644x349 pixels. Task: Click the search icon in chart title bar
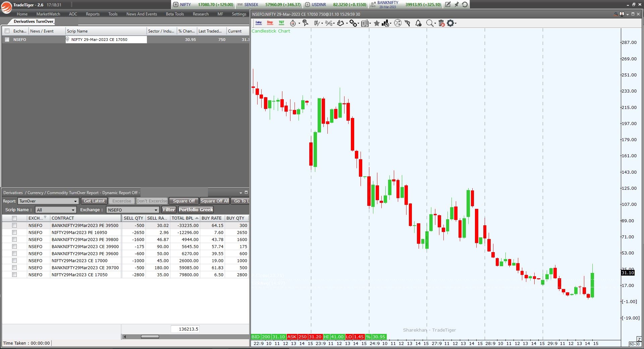tap(616, 14)
